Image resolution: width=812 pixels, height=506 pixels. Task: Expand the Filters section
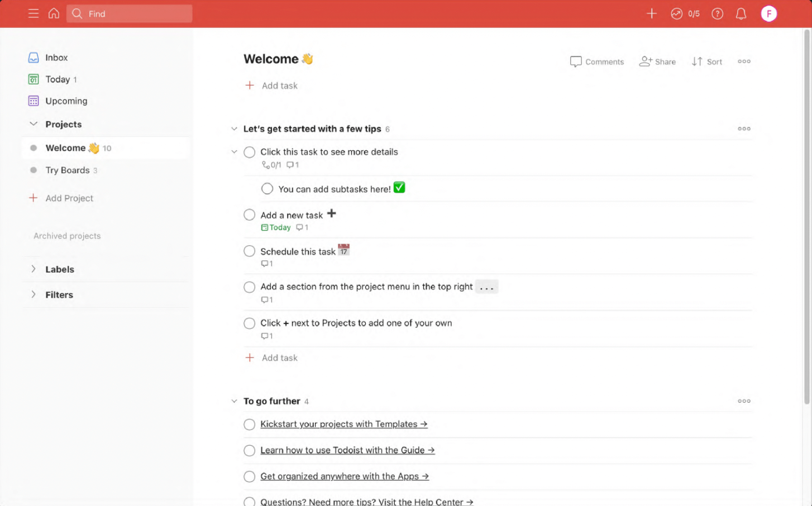click(x=34, y=294)
